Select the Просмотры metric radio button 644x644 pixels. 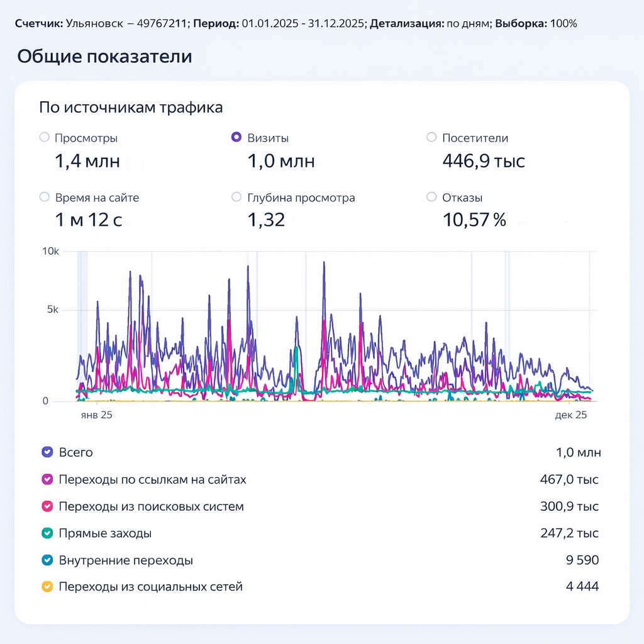tap(44, 138)
